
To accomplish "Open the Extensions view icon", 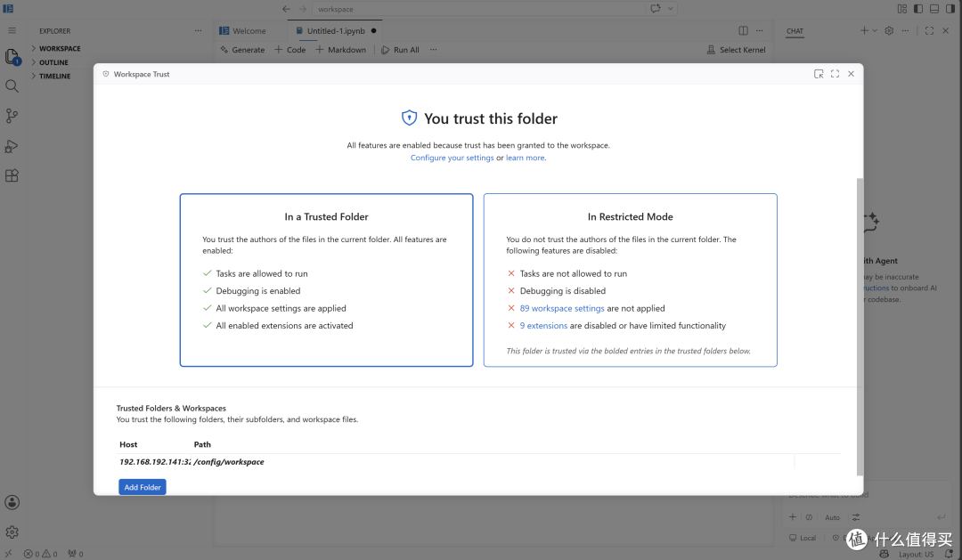I will 12,175.
